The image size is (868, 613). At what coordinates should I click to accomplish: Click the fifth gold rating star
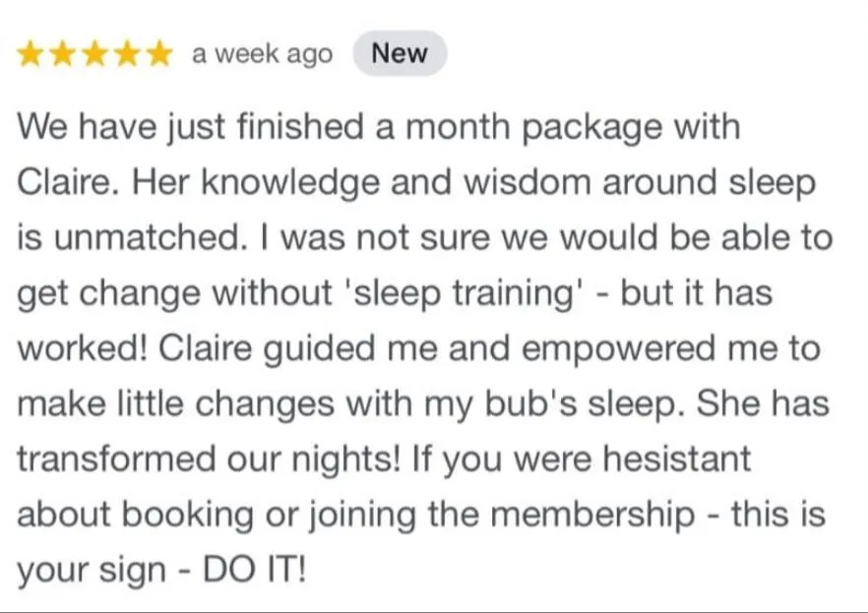(x=158, y=55)
